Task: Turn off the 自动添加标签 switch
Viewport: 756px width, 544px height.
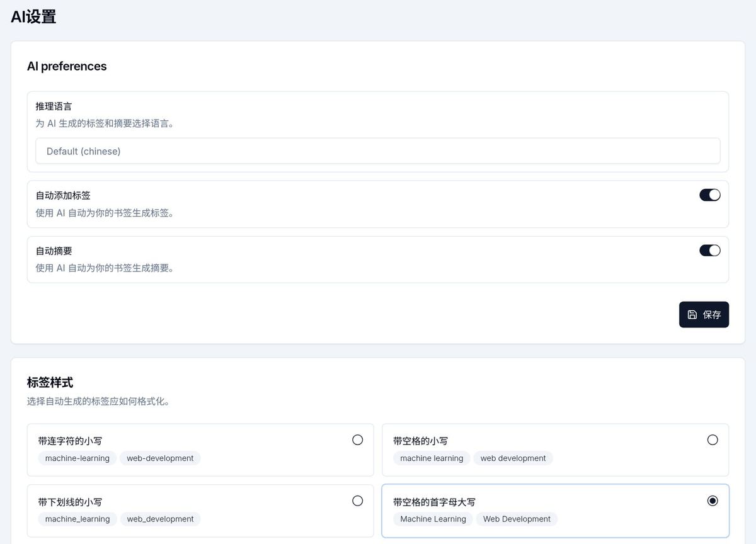Action: point(710,195)
